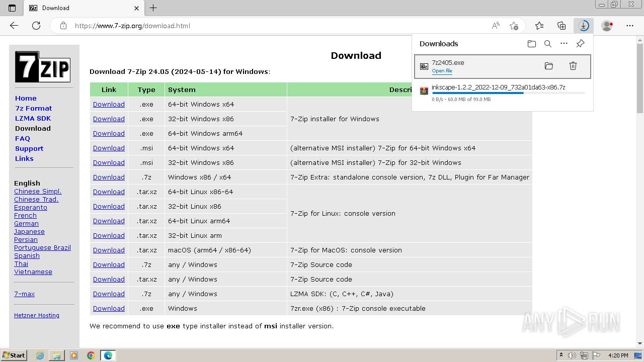Click inkscape download progress bar

click(508, 93)
